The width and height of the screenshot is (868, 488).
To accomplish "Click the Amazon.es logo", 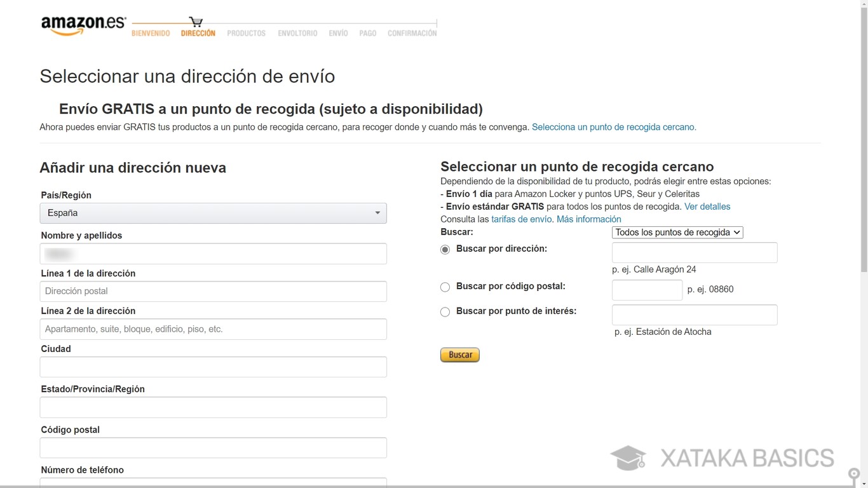I will click(83, 25).
